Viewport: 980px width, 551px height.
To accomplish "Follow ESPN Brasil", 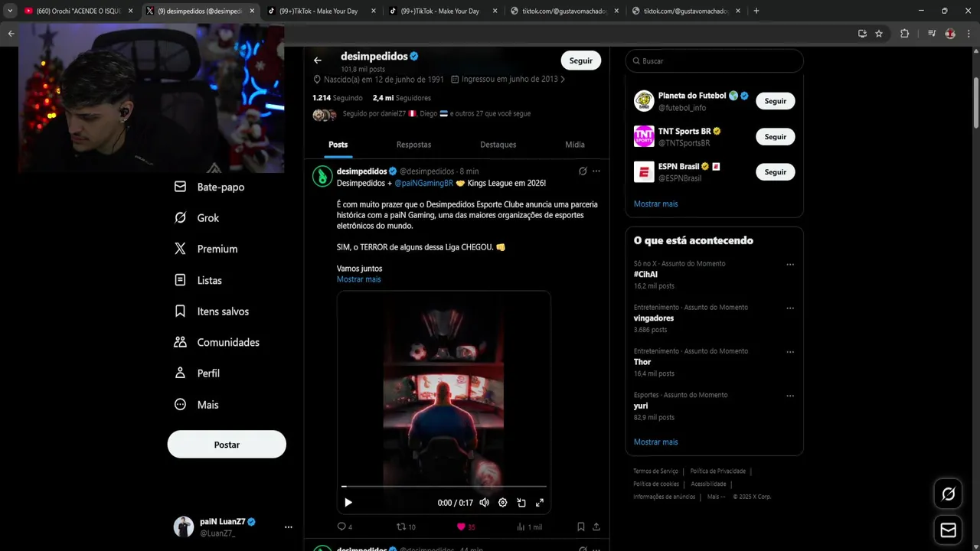I will [776, 172].
